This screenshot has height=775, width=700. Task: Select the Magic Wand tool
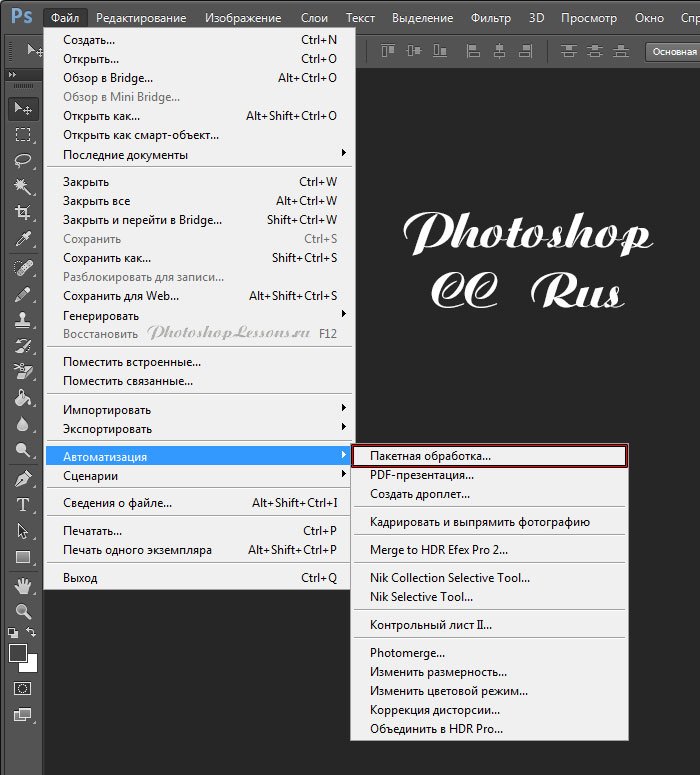click(22, 187)
